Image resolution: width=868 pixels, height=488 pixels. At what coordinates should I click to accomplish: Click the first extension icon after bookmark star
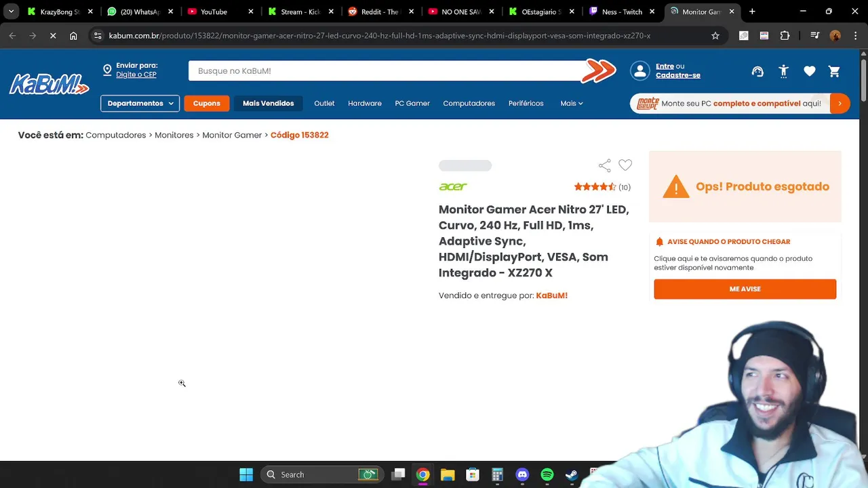744,36
